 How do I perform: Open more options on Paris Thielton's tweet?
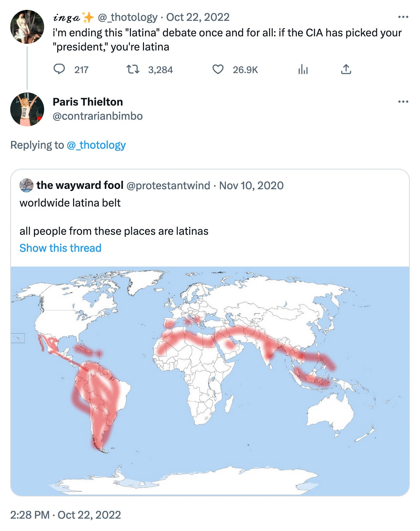point(403,102)
